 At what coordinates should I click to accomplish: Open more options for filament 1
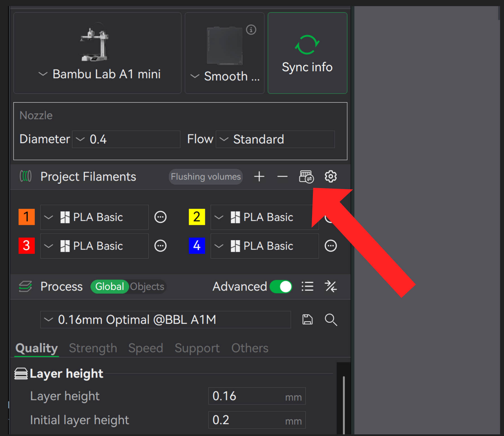click(160, 217)
